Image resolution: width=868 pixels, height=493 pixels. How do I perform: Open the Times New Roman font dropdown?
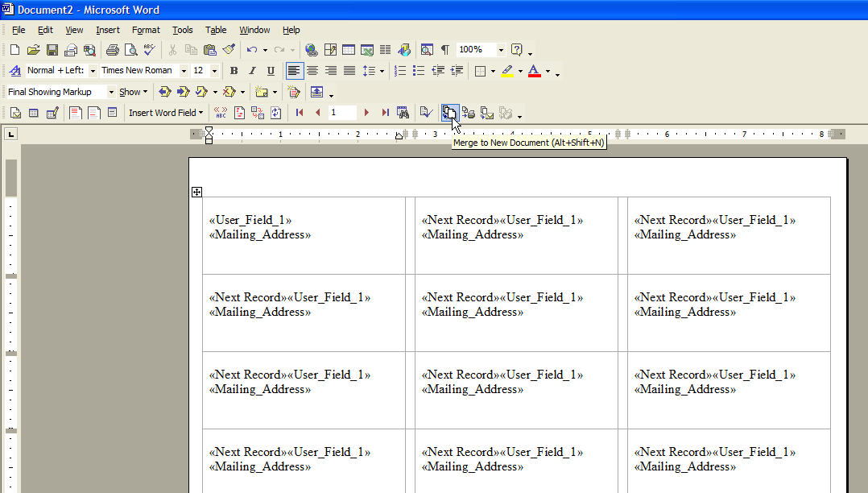(184, 71)
